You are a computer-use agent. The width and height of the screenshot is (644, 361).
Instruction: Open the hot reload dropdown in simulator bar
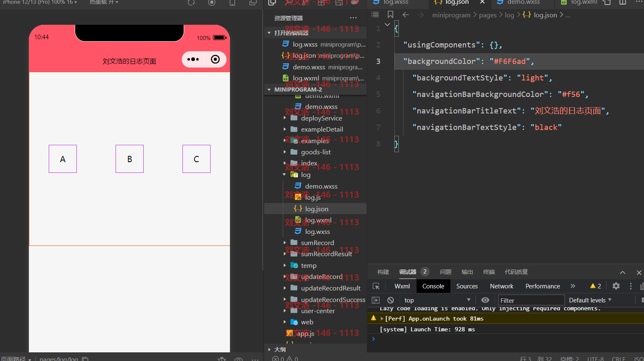click(x=104, y=2)
